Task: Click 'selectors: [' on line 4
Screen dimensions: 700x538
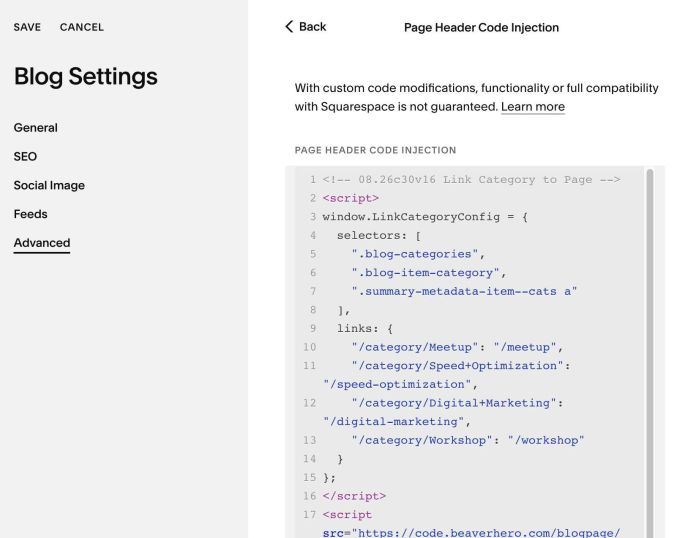Action: click(x=379, y=235)
